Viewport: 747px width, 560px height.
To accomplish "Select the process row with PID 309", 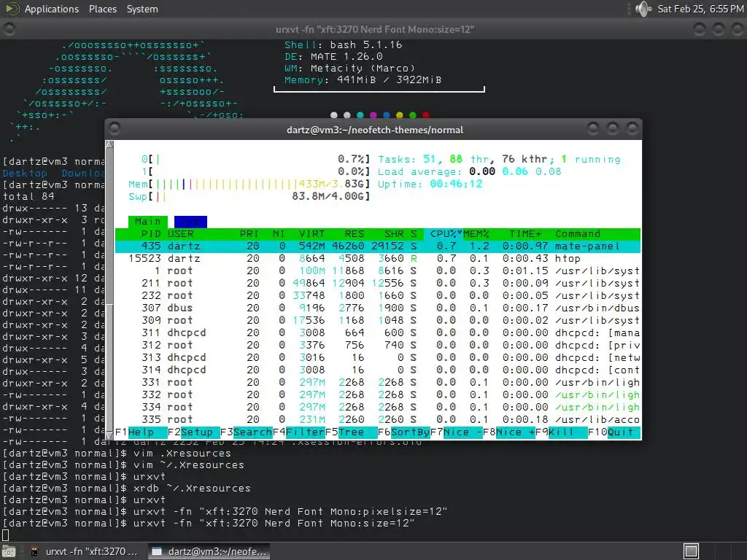I will point(378,321).
